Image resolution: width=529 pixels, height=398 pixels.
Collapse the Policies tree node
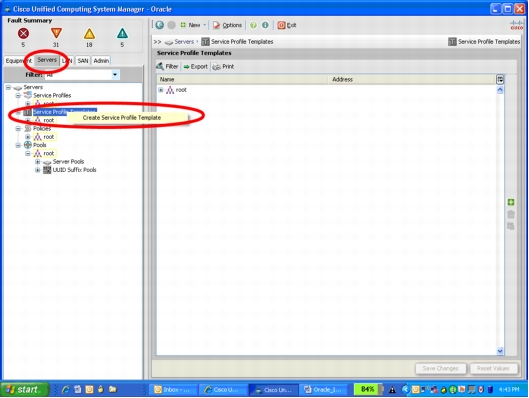(x=18, y=129)
